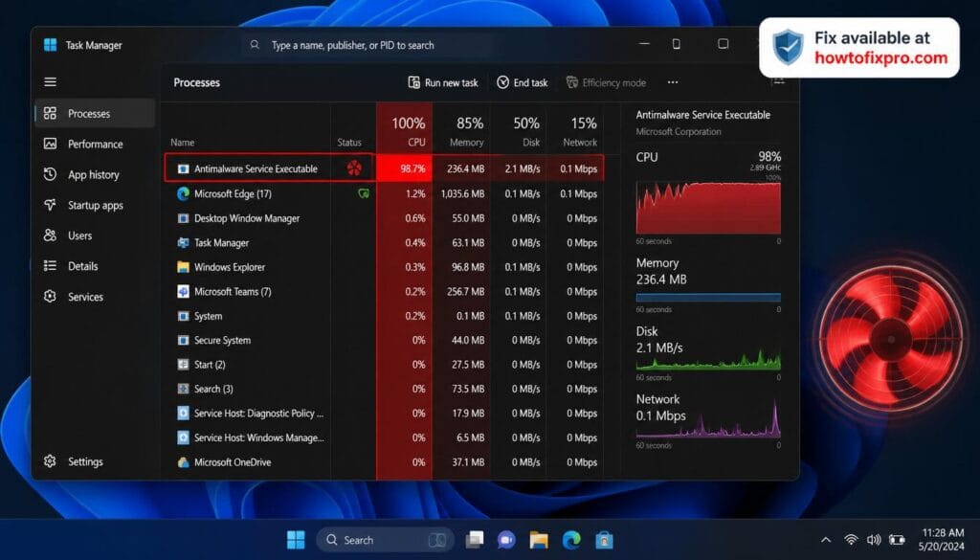Image resolution: width=980 pixels, height=560 pixels.
Task: Click the Memory usage graph bar
Action: (x=708, y=298)
